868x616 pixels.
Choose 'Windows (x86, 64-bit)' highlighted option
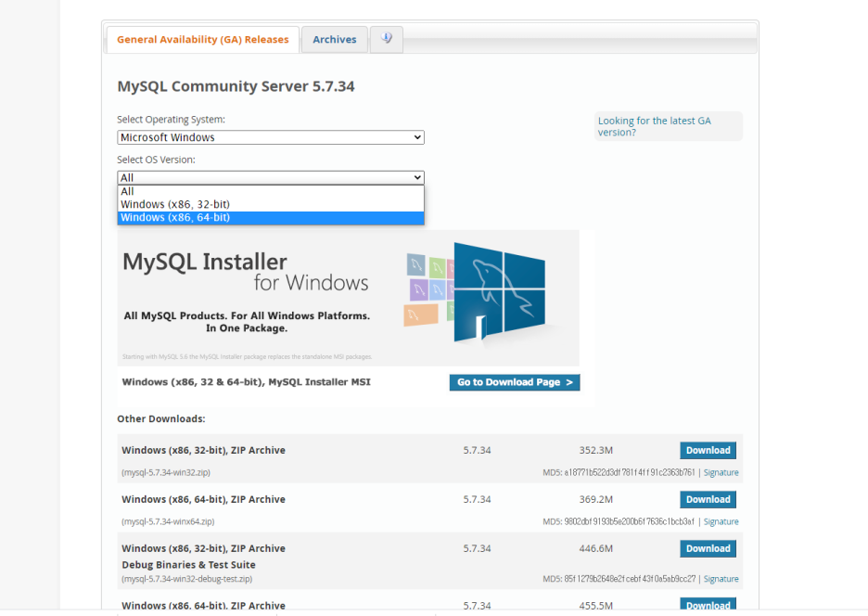pos(271,218)
